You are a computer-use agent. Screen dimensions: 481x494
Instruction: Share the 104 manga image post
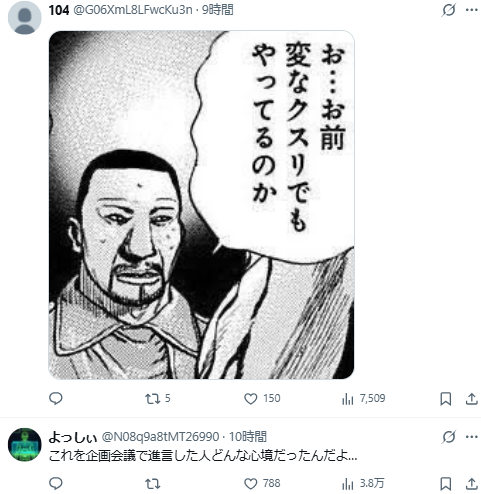point(472,399)
